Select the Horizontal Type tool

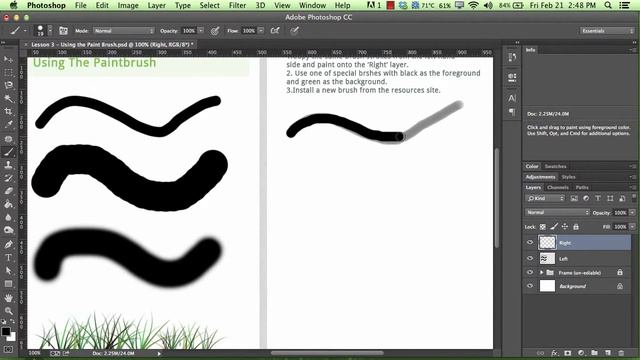8,258
